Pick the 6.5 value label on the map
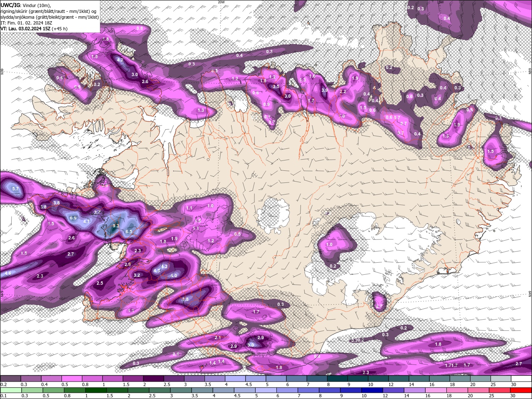 [129, 232]
